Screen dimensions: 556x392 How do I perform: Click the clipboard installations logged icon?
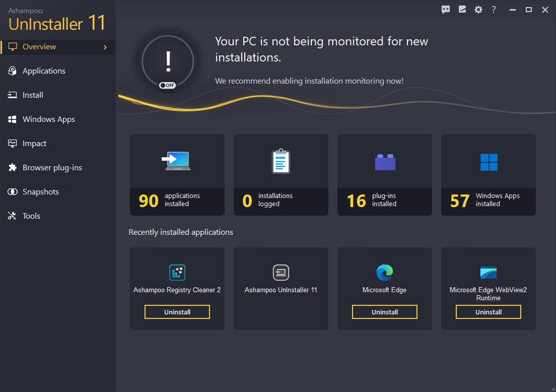coord(281,161)
